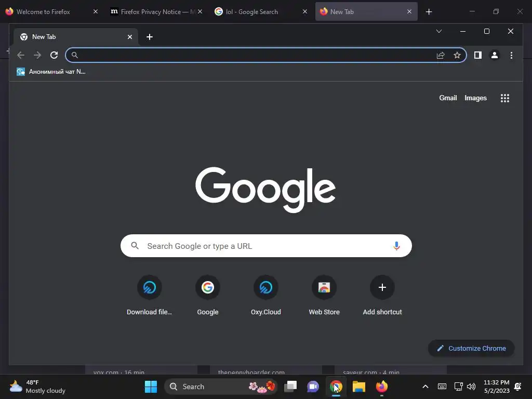
Task: Close the Chrome New Tab tab
Action: pyautogui.click(x=129, y=37)
